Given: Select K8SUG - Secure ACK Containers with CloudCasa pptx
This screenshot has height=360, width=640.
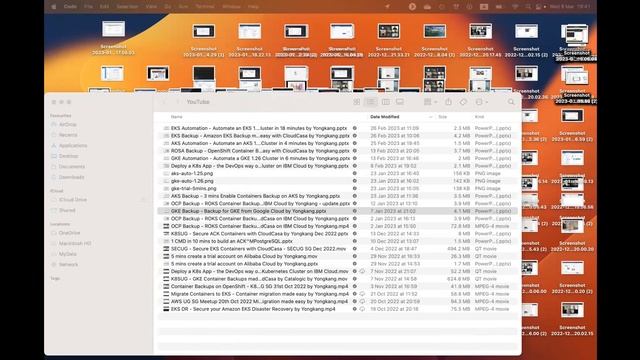Looking at the screenshot, I should (337, 234).
